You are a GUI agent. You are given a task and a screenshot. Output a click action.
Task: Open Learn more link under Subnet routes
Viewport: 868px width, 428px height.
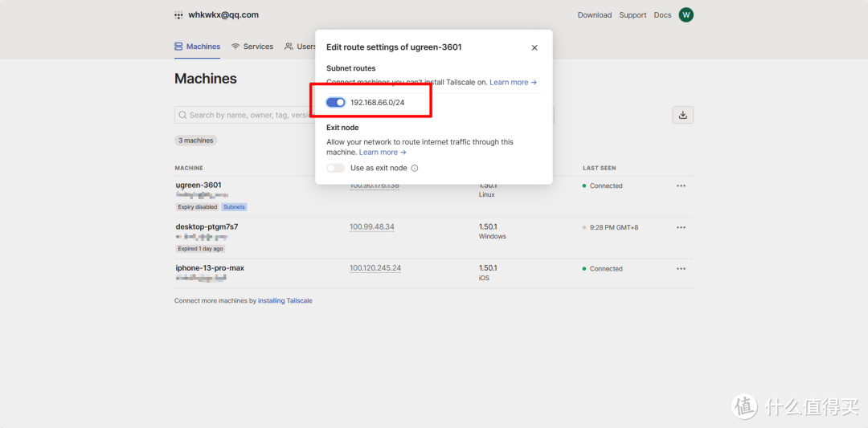click(x=513, y=82)
